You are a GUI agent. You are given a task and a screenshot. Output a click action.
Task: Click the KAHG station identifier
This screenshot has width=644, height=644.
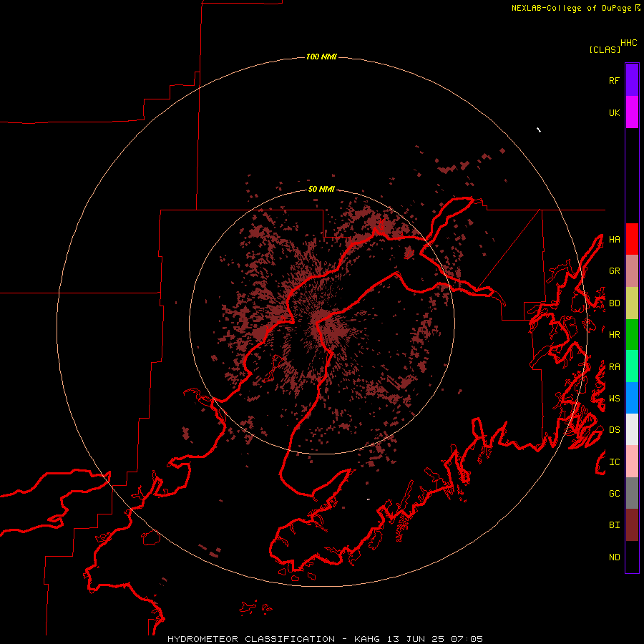368,639
